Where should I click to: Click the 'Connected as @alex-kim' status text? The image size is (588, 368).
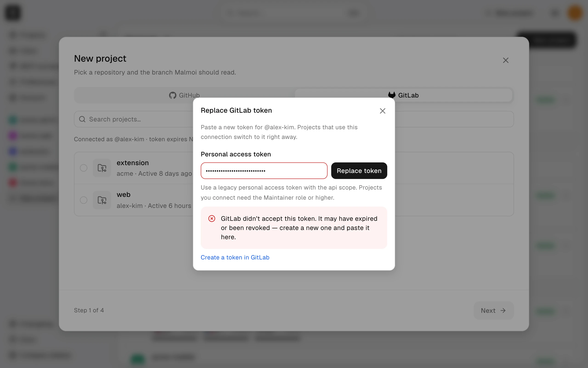(109, 139)
